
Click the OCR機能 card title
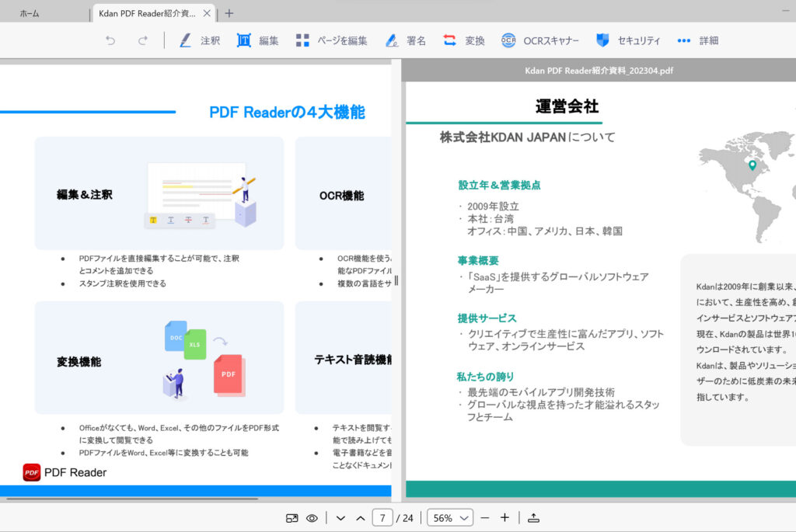coord(342,196)
